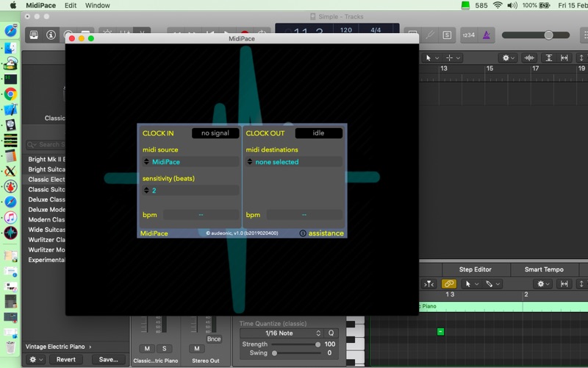Click the Library search field
Image resolution: width=588 pixels, height=368 pixels.
[x=46, y=144]
